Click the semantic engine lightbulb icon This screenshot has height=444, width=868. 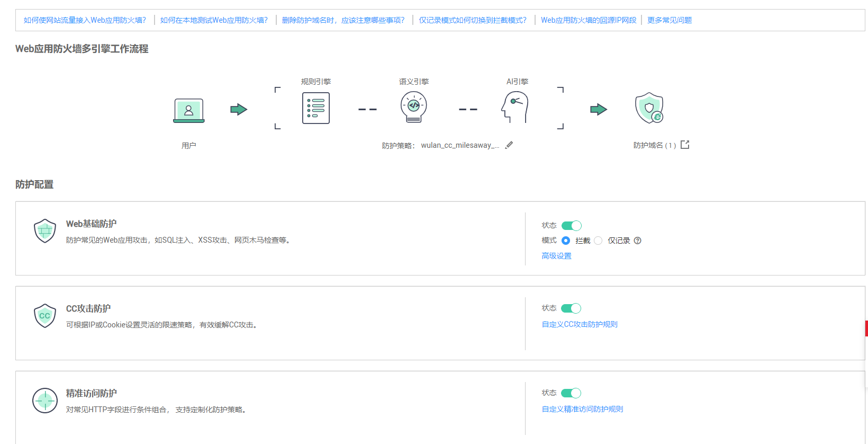click(414, 108)
